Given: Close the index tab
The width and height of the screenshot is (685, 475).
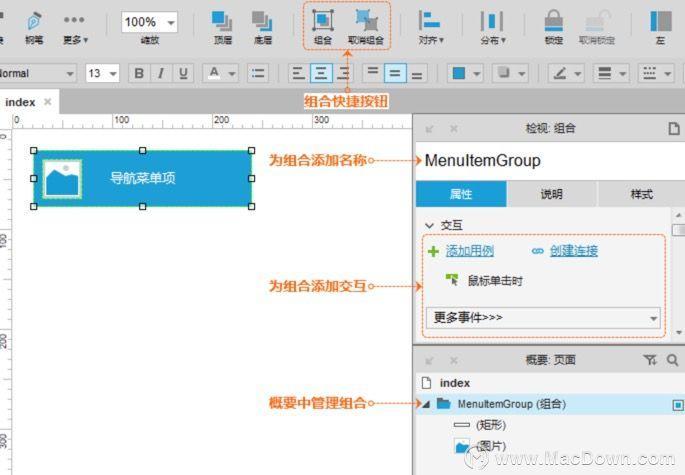Looking at the screenshot, I should (x=48, y=102).
